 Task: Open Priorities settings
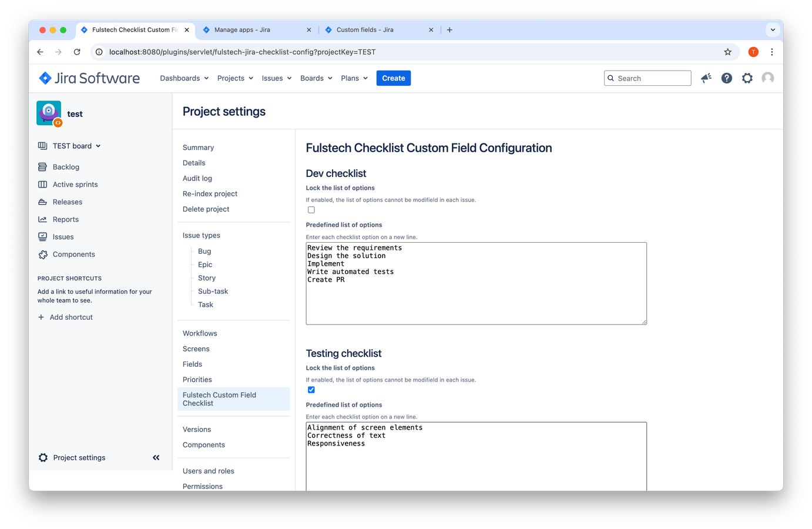click(x=197, y=380)
